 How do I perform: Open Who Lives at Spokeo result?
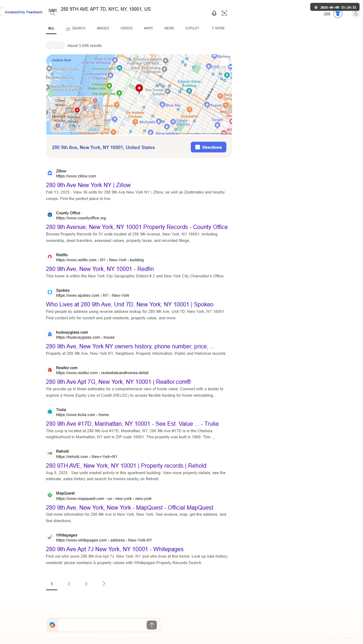[x=129, y=304]
